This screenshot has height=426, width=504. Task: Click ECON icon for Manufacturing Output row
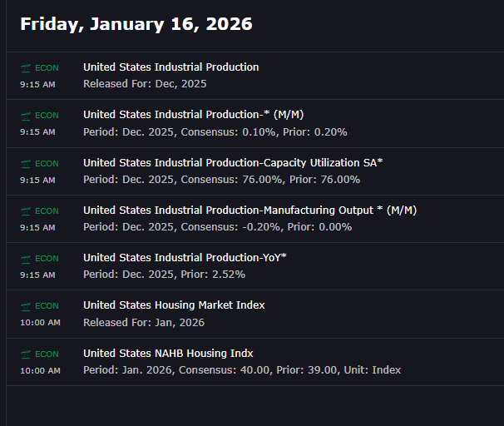point(26,211)
